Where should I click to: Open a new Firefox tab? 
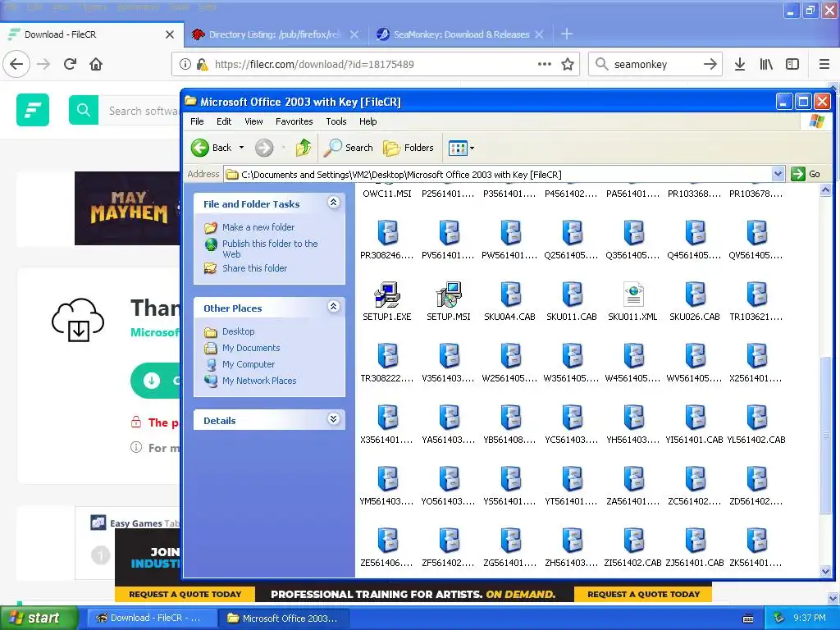pyautogui.click(x=566, y=34)
